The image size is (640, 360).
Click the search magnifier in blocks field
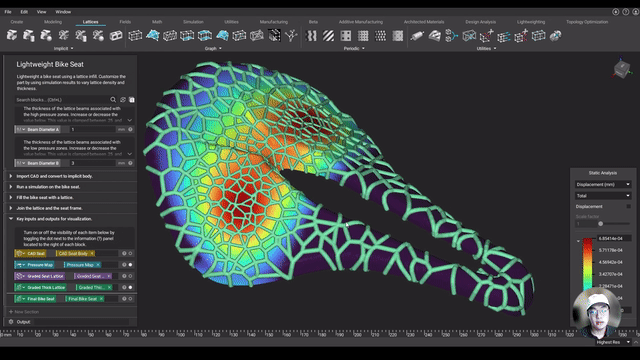click(113, 100)
